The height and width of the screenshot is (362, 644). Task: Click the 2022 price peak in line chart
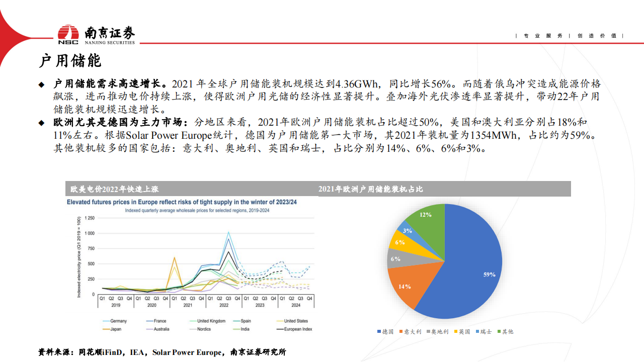(228, 232)
